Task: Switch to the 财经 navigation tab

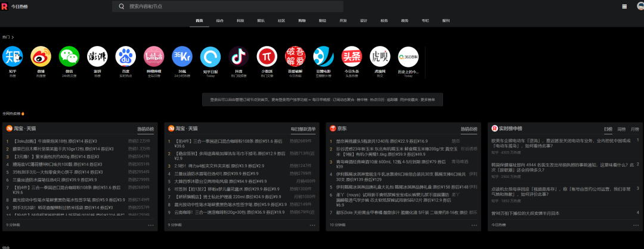Action: click(x=323, y=20)
